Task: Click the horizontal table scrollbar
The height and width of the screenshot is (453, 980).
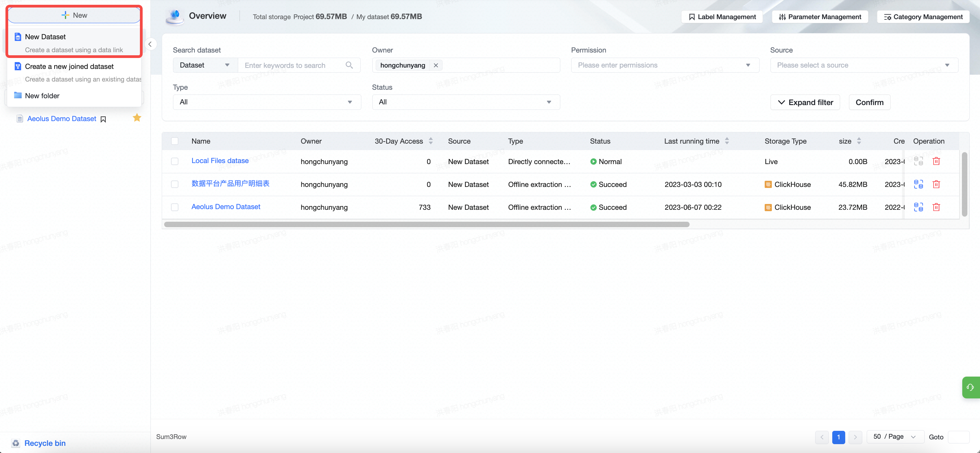Action: pos(427,224)
